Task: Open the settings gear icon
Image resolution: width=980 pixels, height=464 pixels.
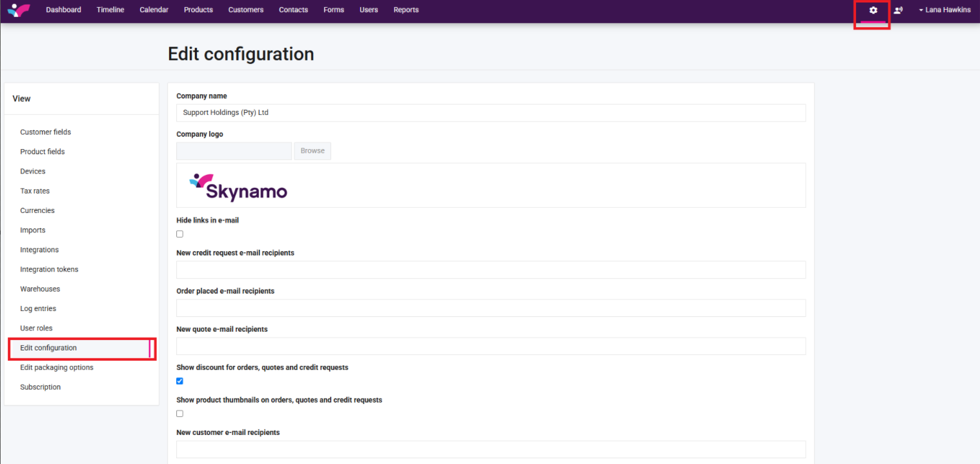Action: point(873,10)
